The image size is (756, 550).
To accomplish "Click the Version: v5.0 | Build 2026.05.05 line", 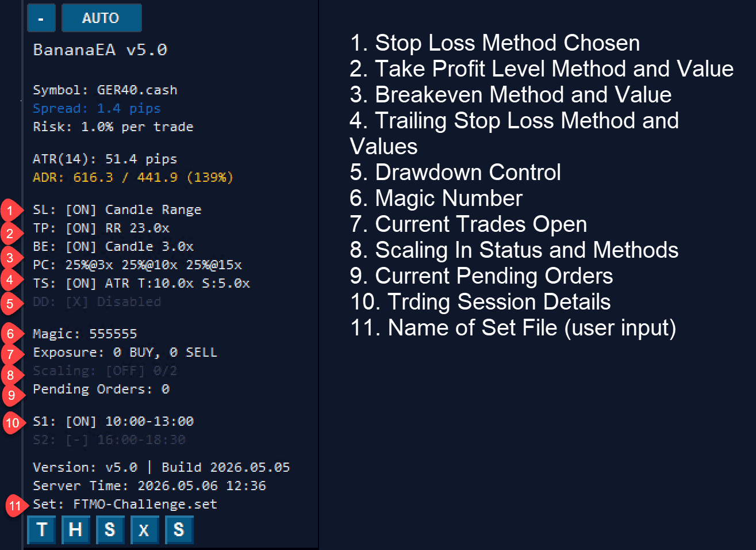I will (x=162, y=468).
